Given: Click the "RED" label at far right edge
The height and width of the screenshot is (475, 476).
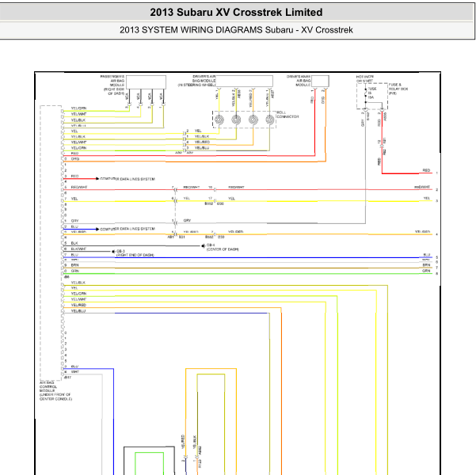Looking at the screenshot, I should pos(426,170).
